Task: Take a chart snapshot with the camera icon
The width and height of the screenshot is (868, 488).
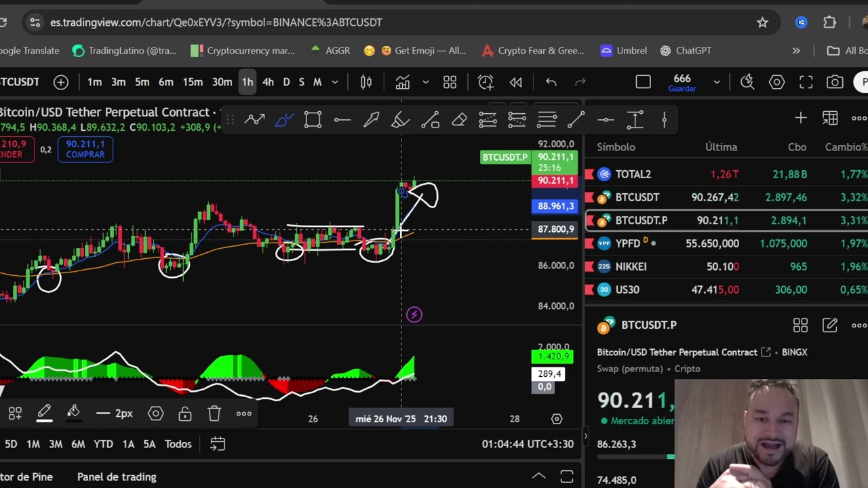Action: pos(835,82)
